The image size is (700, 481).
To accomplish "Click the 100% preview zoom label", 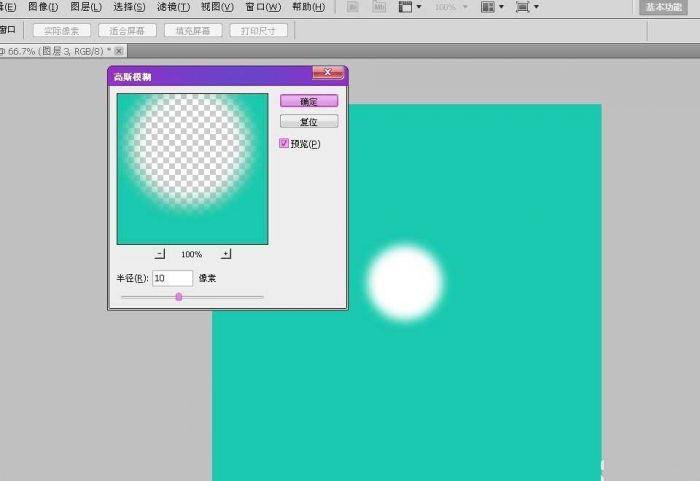I will click(x=192, y=254).
